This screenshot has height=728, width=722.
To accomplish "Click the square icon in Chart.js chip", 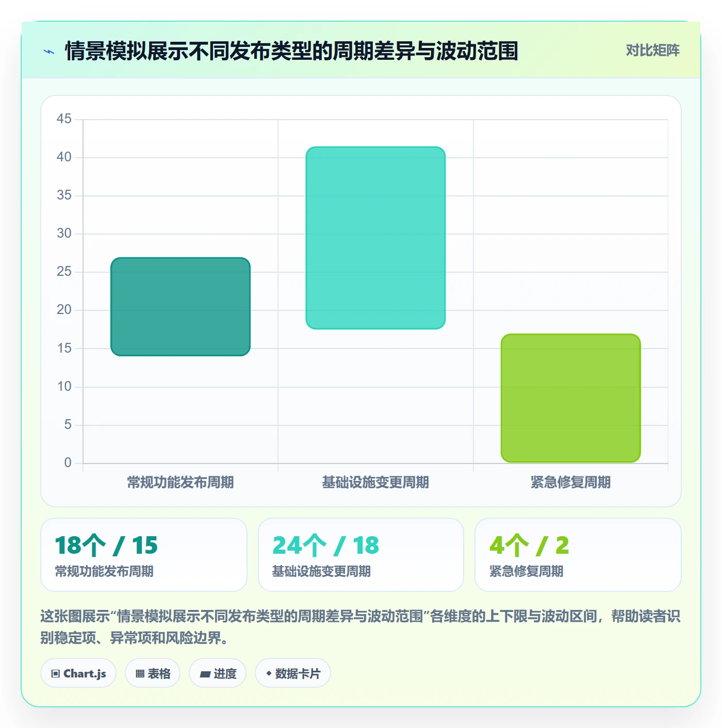I will (56, 674).
